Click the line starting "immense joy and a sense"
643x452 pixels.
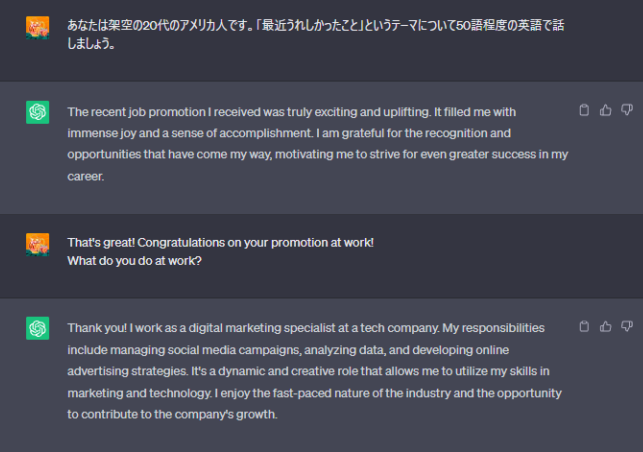[x=289, y=133]
